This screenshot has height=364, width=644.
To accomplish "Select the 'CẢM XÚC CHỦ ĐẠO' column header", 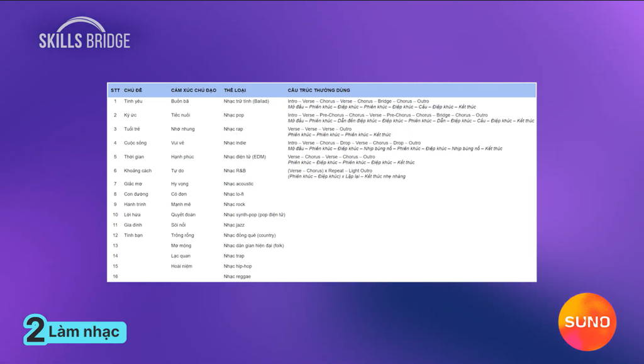I will click(x=194, y=90).
